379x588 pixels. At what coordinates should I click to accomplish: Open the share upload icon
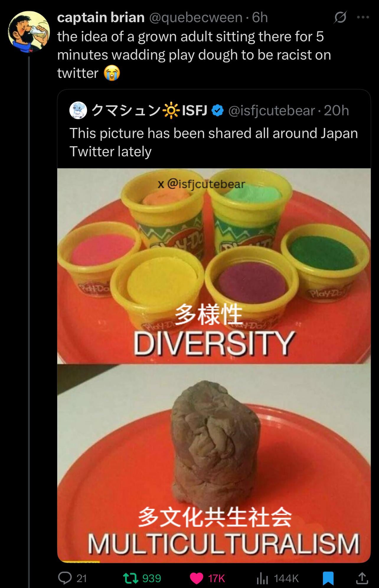pyautogui.click(x=361, y=578)
